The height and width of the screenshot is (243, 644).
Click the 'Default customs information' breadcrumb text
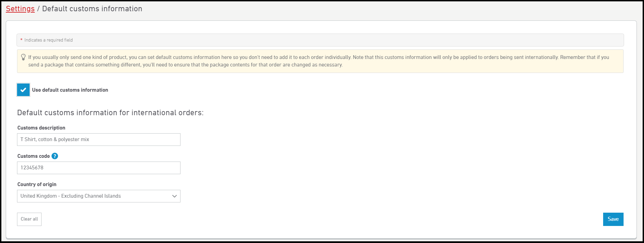click(x=92, y=9)
